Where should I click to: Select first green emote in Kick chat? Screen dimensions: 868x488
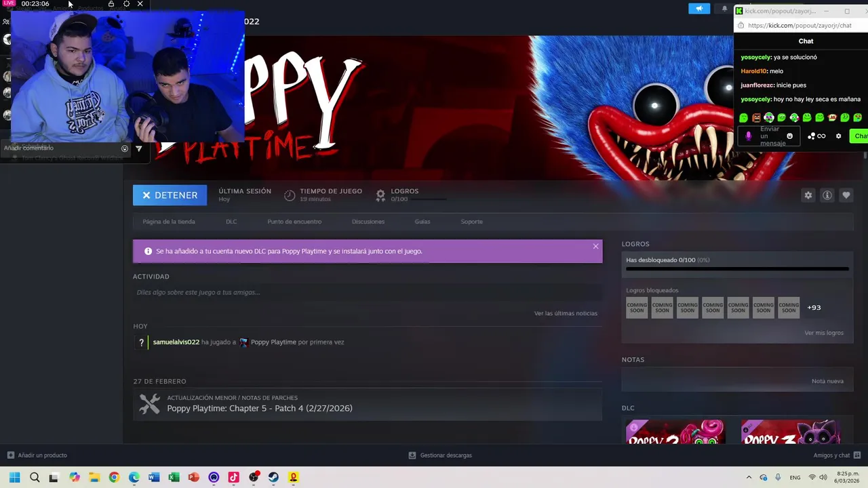[744, 118]
